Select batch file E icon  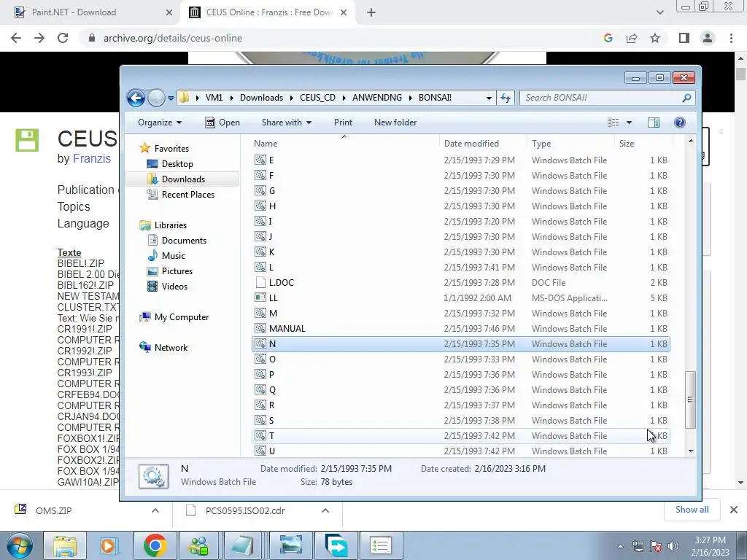pyautogui.click(x=260, y=160)
